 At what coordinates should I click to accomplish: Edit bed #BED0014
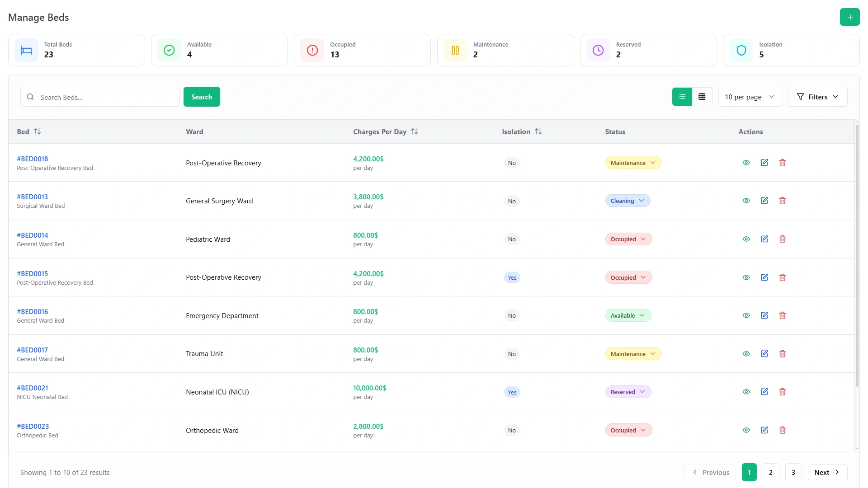coord(764,239)
